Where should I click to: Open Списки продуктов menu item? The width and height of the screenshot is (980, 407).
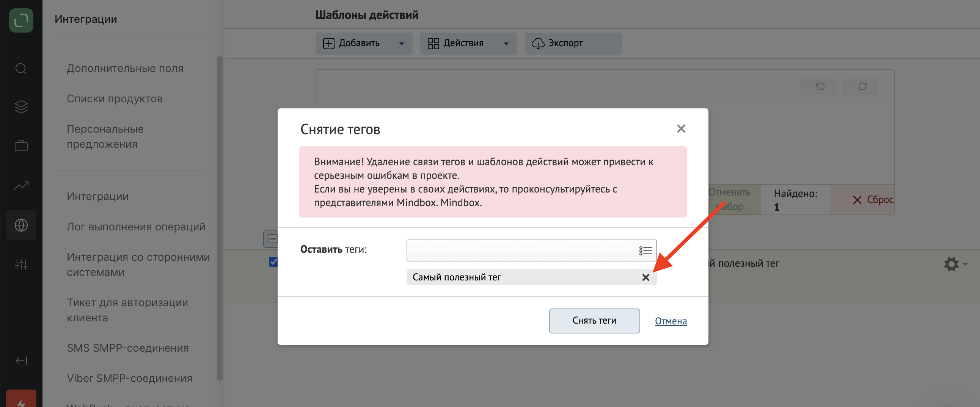[x=115, y=99]
